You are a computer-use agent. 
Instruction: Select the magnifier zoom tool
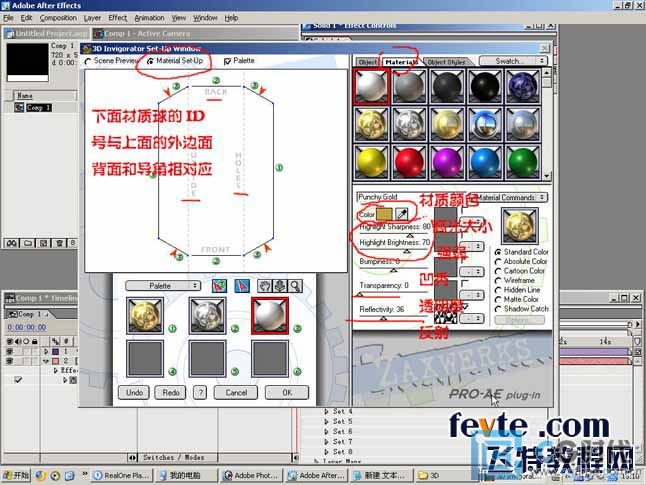(295, 286)
